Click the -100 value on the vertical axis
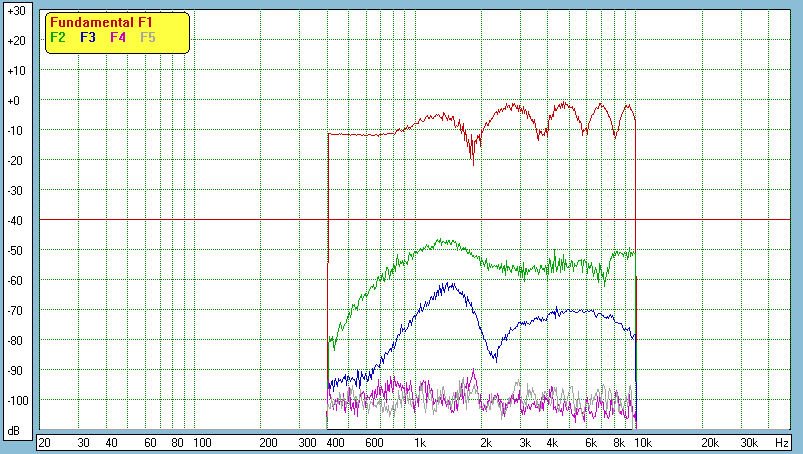Screen dimensions: 803x454 (15, 400)
